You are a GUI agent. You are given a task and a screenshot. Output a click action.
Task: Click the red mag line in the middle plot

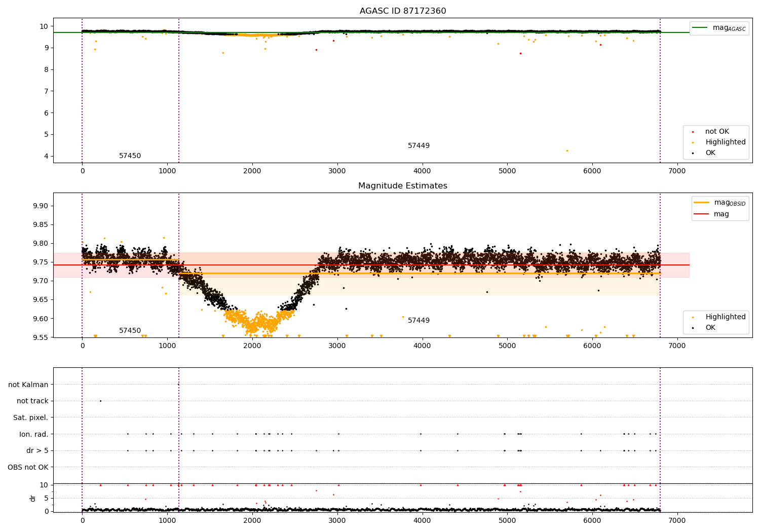click(x=371, y=265)
